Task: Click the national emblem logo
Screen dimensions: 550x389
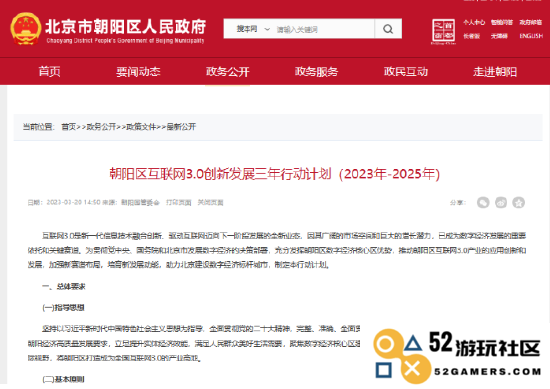Action: [x=25, y=29]
